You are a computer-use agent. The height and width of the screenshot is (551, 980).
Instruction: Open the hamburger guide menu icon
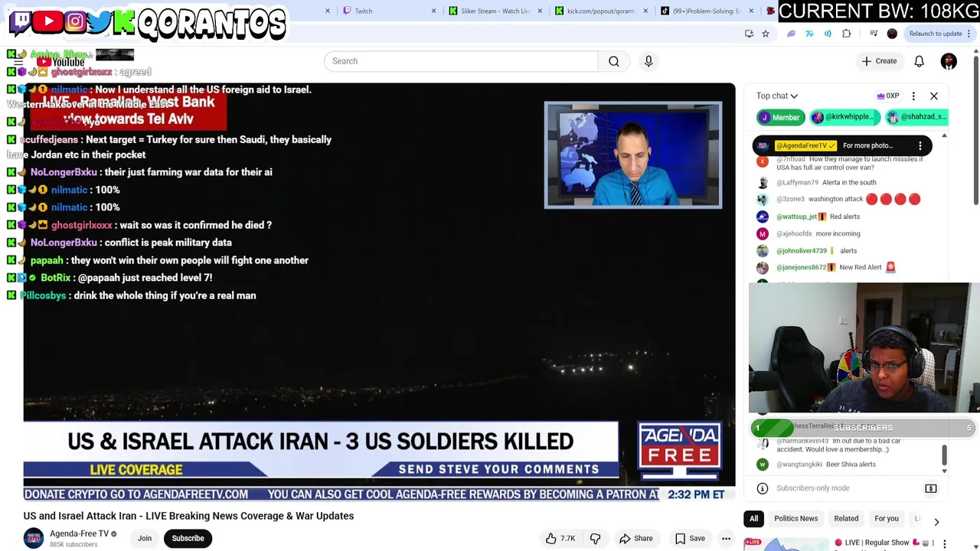17,61
